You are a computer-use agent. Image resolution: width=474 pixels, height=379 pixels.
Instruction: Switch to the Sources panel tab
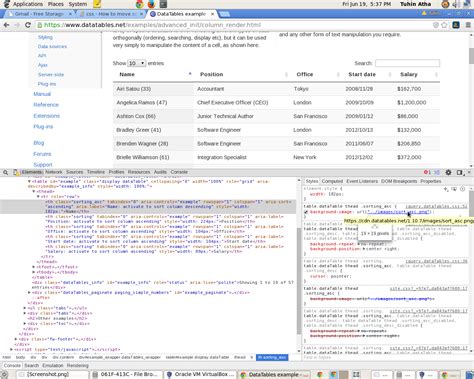tap(75, 172)
